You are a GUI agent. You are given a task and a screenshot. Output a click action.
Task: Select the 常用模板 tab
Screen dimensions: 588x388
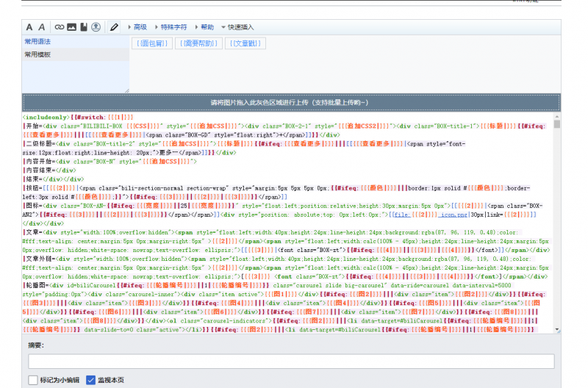coord(37,54)
